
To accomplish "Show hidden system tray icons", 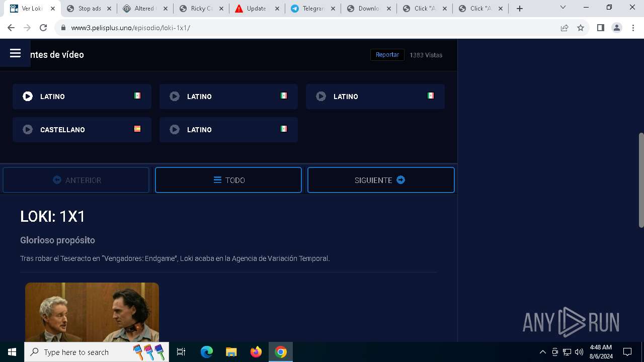I will 542,352.
